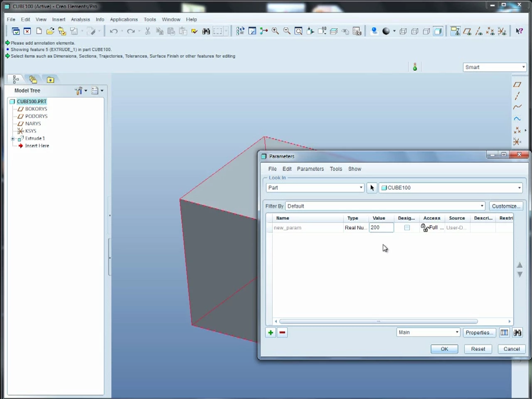This screenshot has width=532, height=399.
Task: Select the Datum Plane tool in right toolbar
Action: pos(517,84)
